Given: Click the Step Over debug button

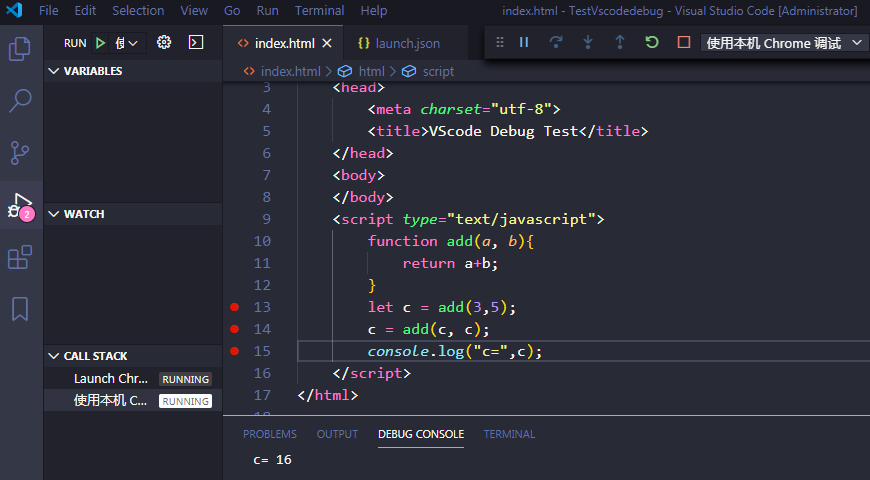Looking at the screenshot, I should coord(556,43).
